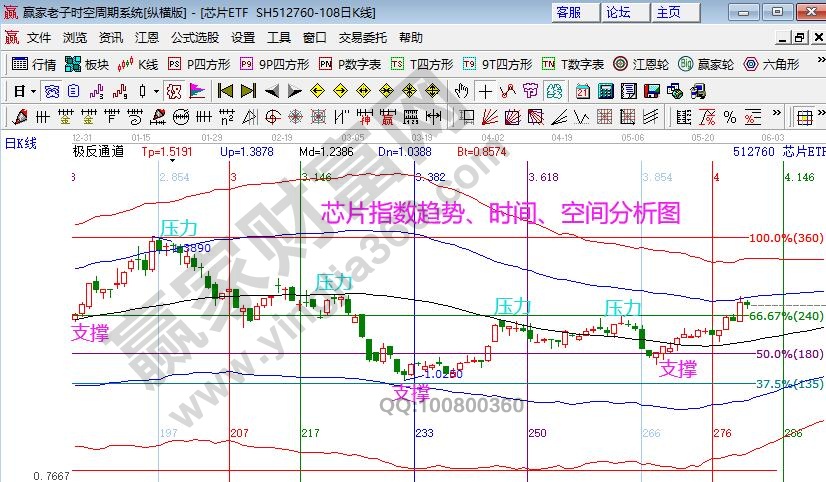Toggle the percent sign line tool
The width and height of the screenshot is (826, 482).
tap(730, 117)
